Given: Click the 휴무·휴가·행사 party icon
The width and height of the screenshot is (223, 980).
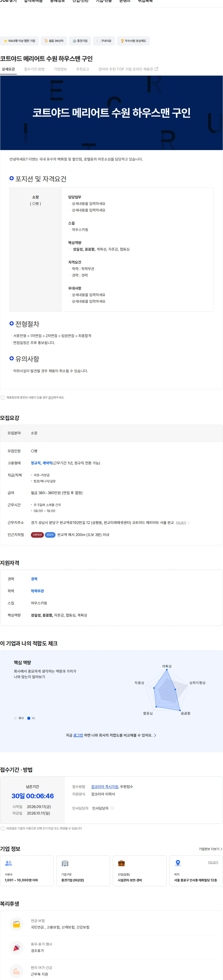Looking at the screenshot, I should click(16, 948).
